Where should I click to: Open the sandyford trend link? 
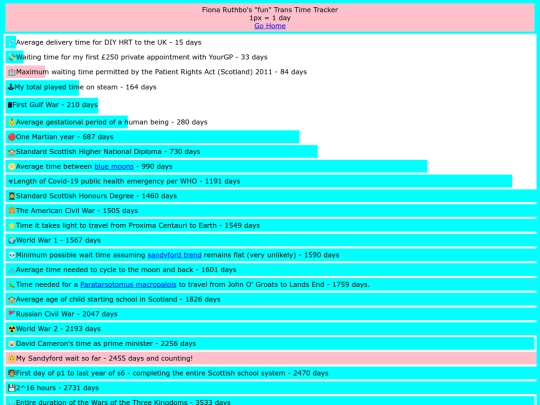(x=174, y=255)
